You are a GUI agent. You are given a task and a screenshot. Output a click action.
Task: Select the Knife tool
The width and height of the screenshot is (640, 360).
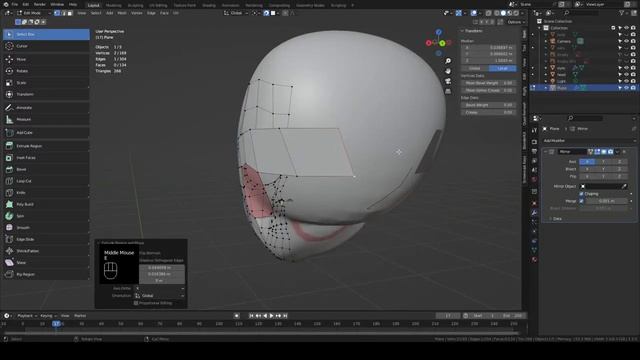(46, 193)
